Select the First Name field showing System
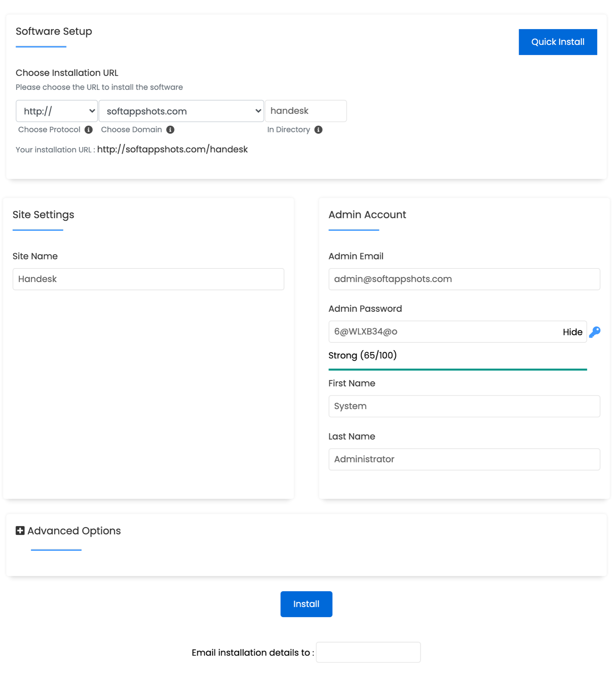The width and height of the screenshot is (613, 700). [464, 406]
